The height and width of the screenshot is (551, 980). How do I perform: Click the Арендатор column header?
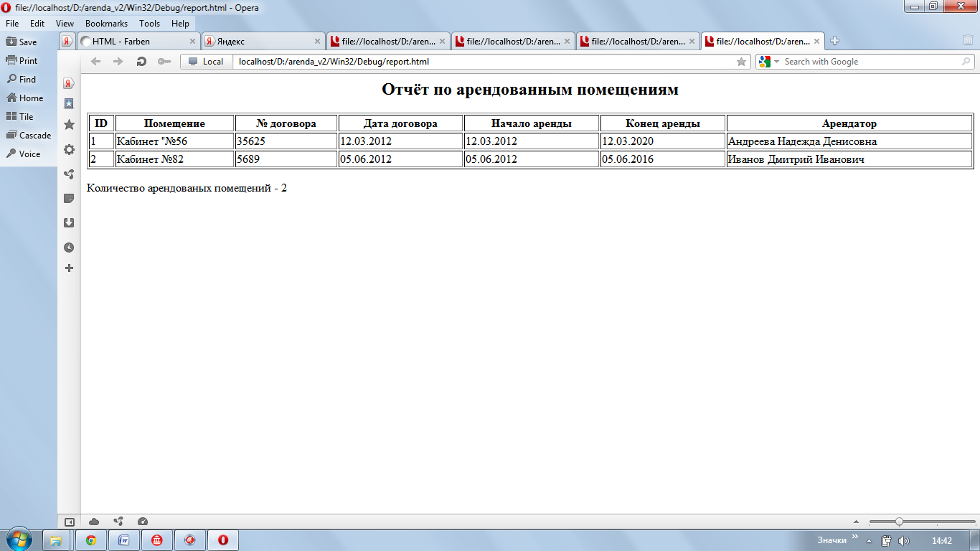[849, 123]
